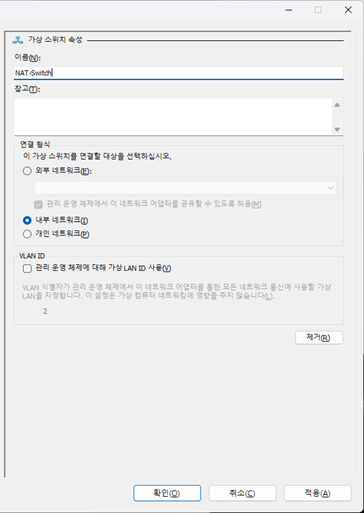The height and width of the screenshot is (515, 364).
Task: Confirm with the 확인(O) button
Action: pyautogui.click(x=167, y=493)
